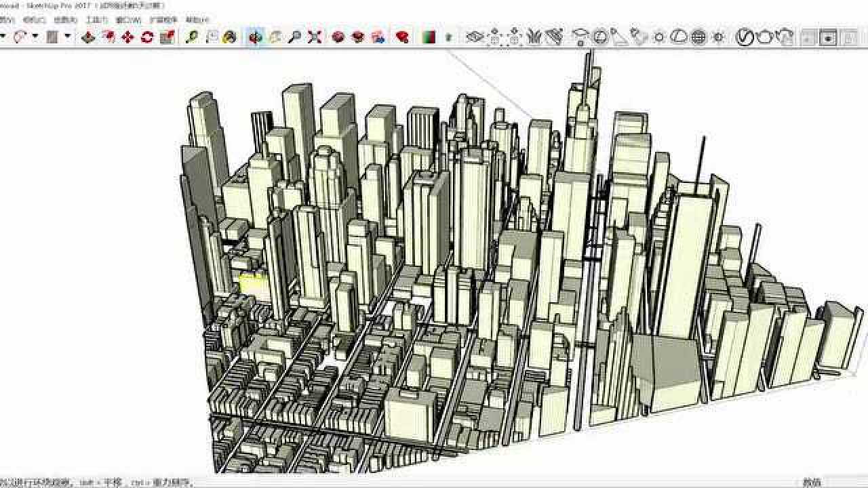Select the red Move arrows tool

click(x=127, y=37)
